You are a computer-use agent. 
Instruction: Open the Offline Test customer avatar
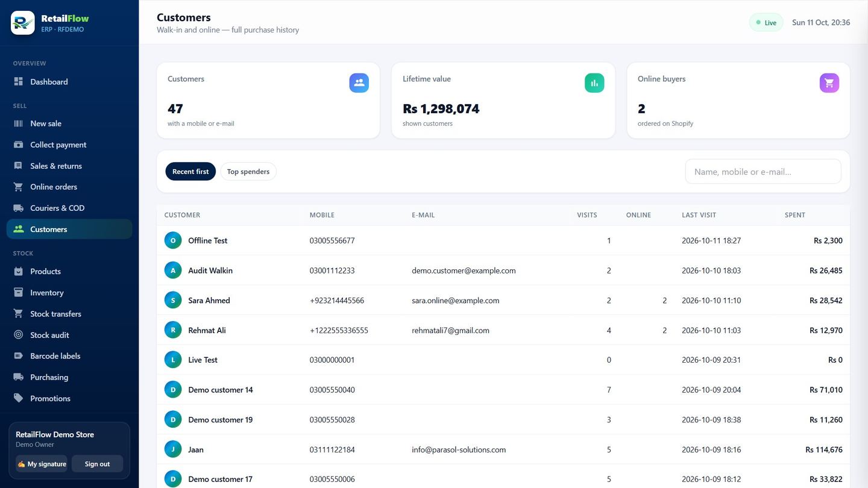pos(173,240)
